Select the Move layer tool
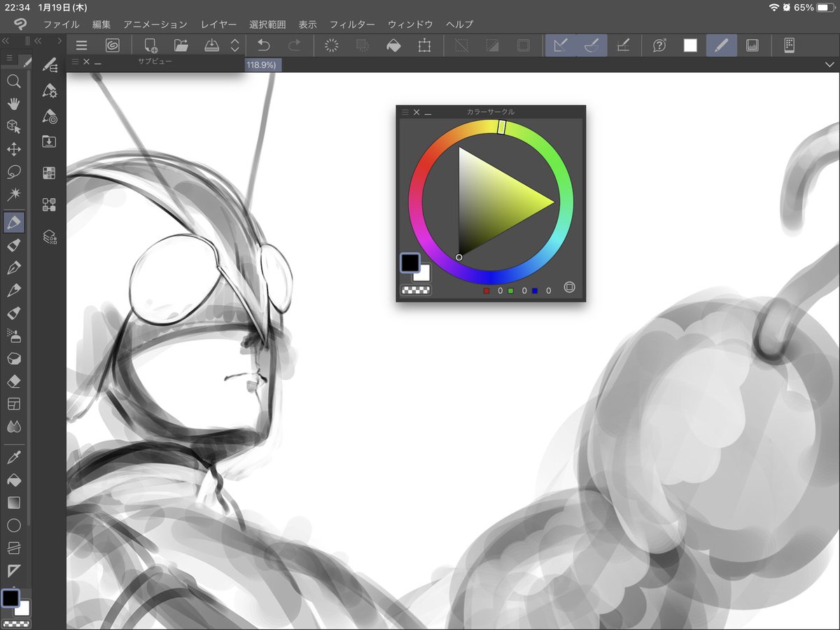Viewport: 840px width, 630px height. tap(13, 149)
